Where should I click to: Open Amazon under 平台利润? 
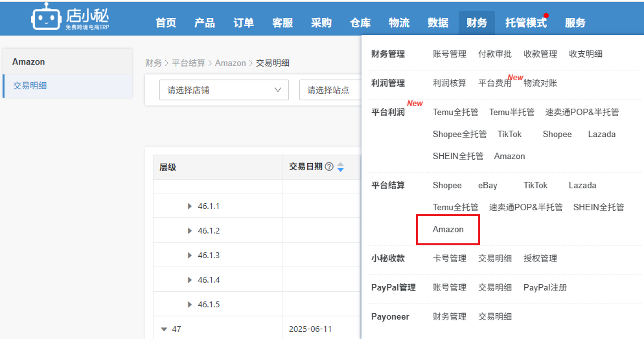pyautogui.click(x=509, y=156)
